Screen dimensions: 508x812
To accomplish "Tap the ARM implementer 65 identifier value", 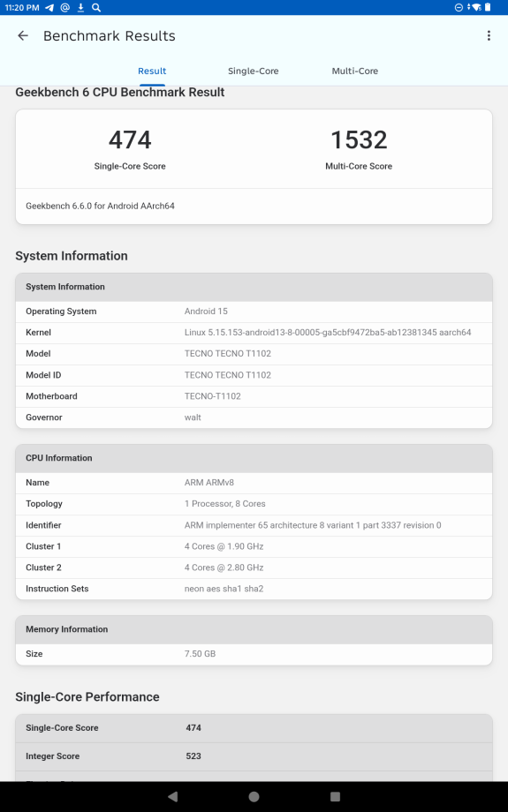I will pos(313,525).
